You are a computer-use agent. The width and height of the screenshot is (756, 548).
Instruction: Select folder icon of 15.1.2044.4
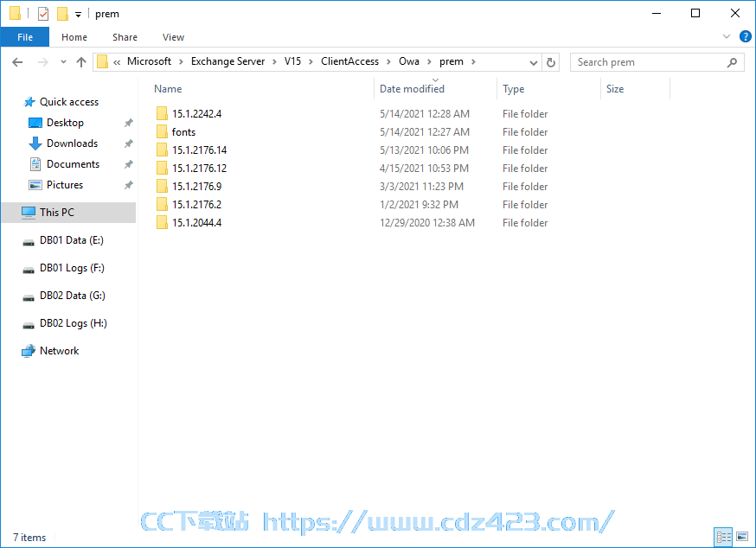[x=162, y=223]
